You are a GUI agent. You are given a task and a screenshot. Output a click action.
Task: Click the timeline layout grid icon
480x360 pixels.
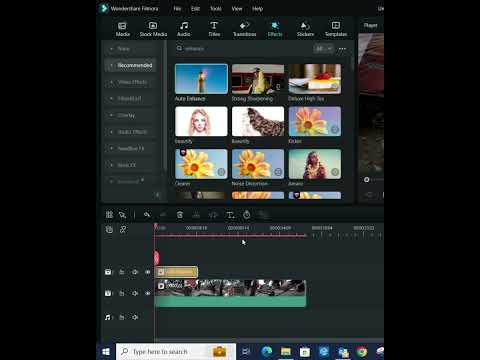[x=109, y=215]
